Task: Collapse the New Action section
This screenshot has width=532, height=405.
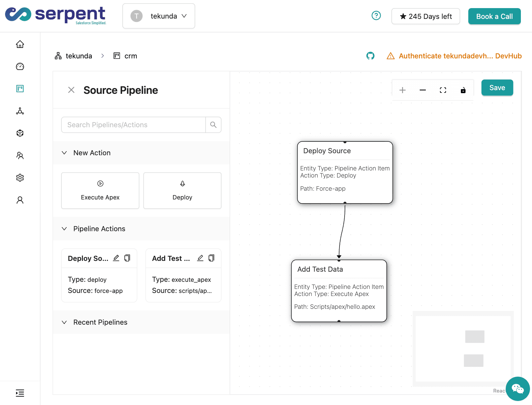Action: point(64,153)
